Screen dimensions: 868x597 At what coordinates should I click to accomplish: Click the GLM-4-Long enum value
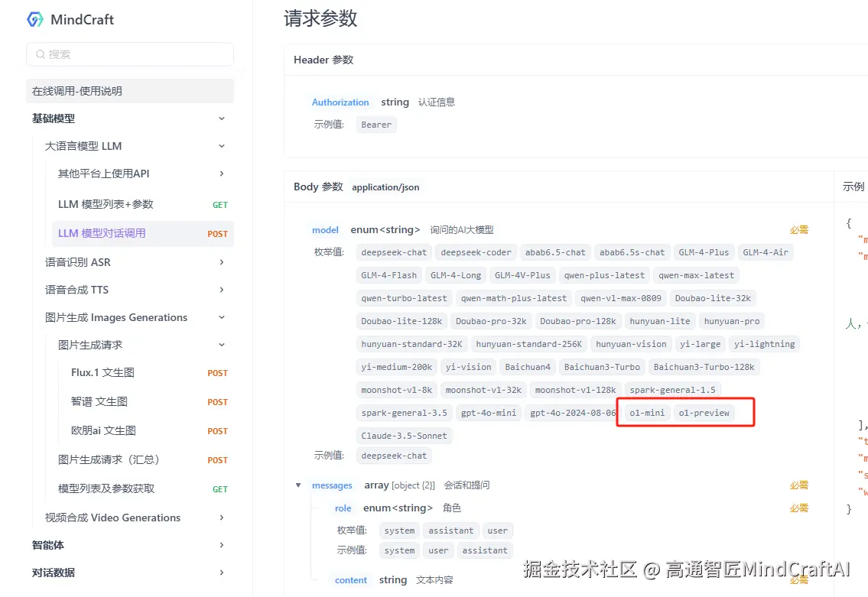pyautogui.click(x=456, y=275)
